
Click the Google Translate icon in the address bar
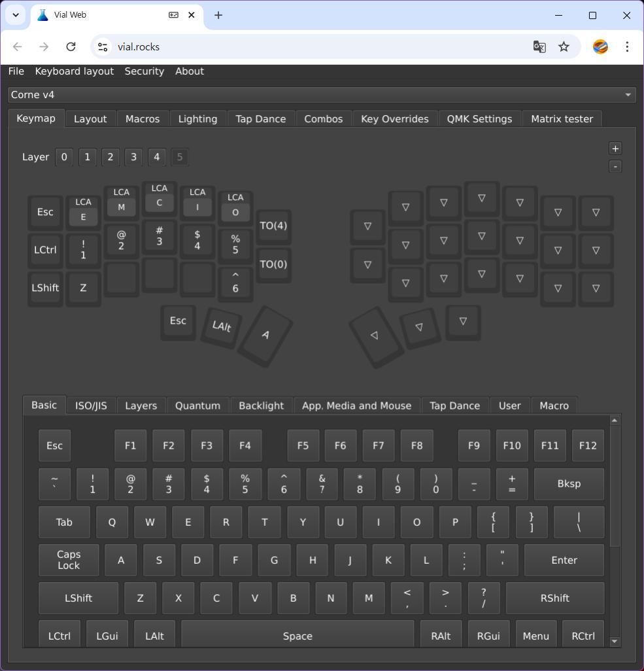point(539,46)
